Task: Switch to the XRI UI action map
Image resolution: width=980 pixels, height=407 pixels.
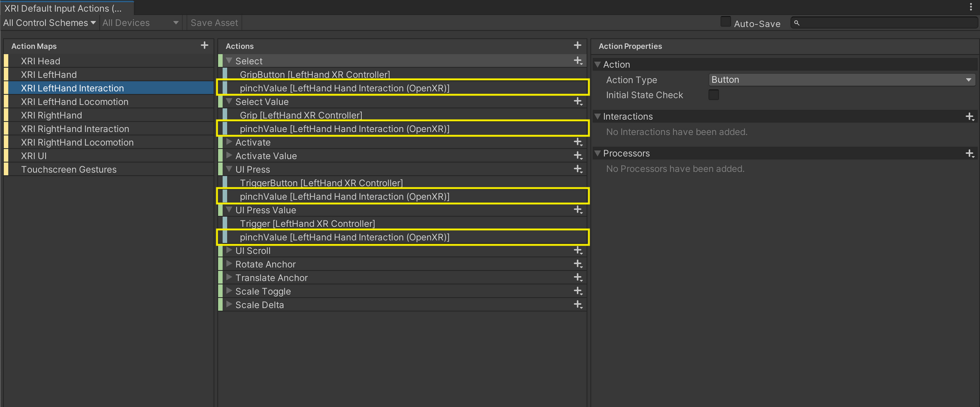Action: [34, 156]
